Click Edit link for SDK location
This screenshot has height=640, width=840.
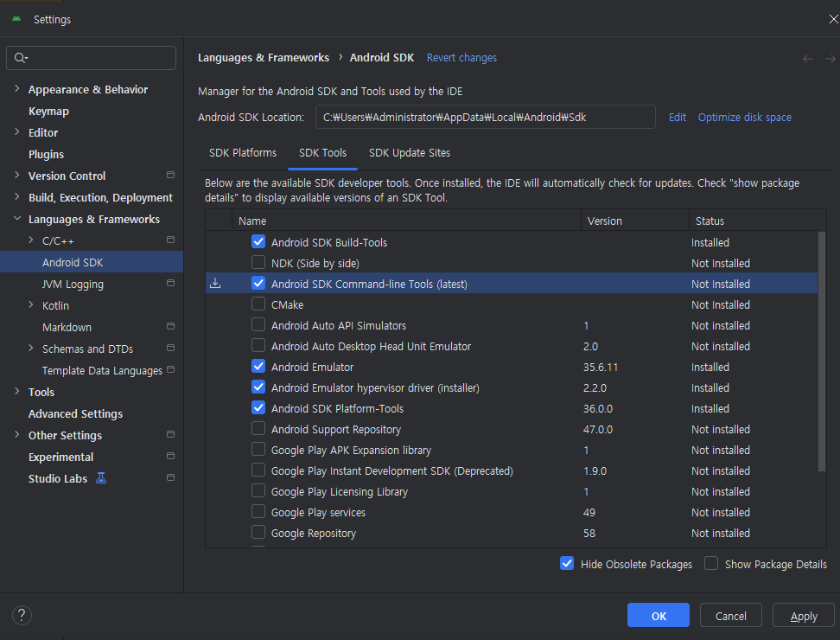coord(678,118)
